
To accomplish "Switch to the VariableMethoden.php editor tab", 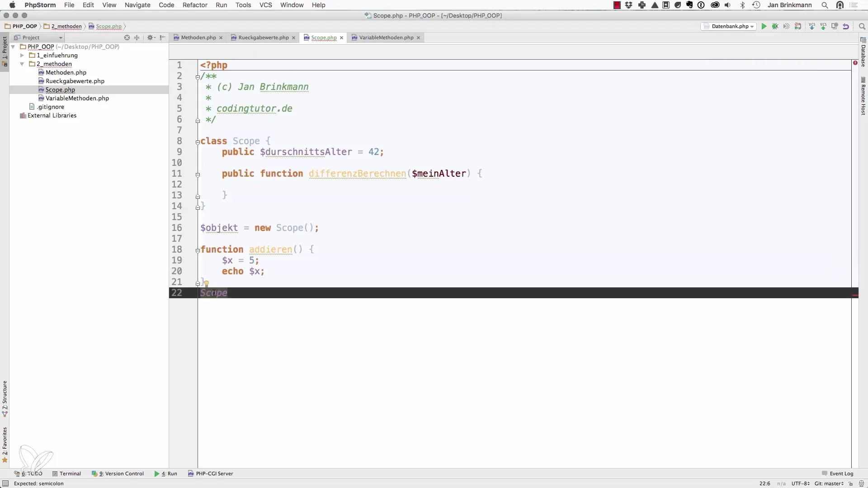I will (386, 38).
